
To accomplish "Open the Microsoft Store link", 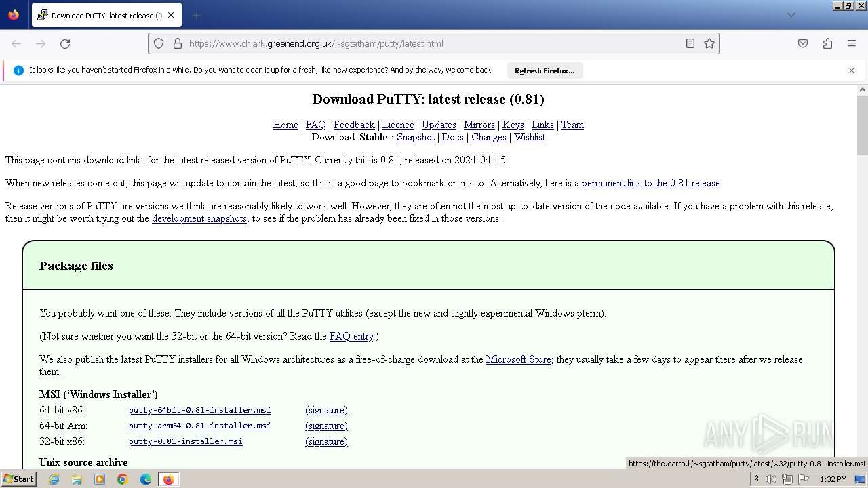I will click(519, 359).
